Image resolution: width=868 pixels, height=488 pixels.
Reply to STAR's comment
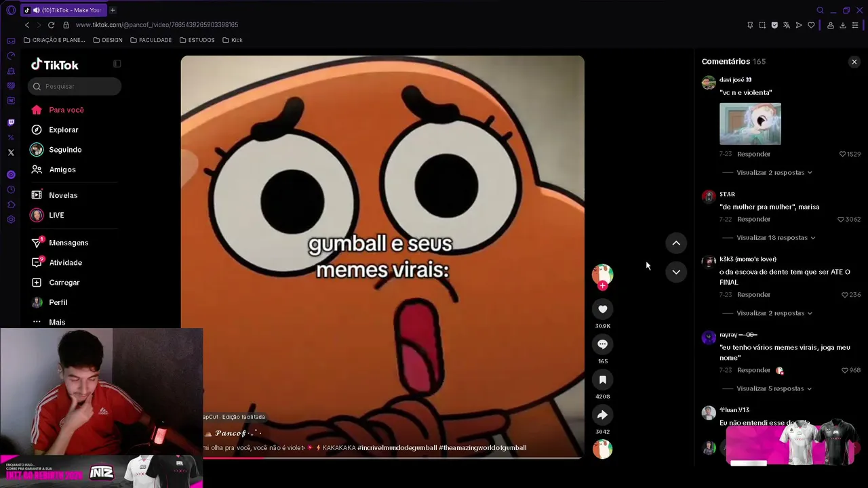753,220
